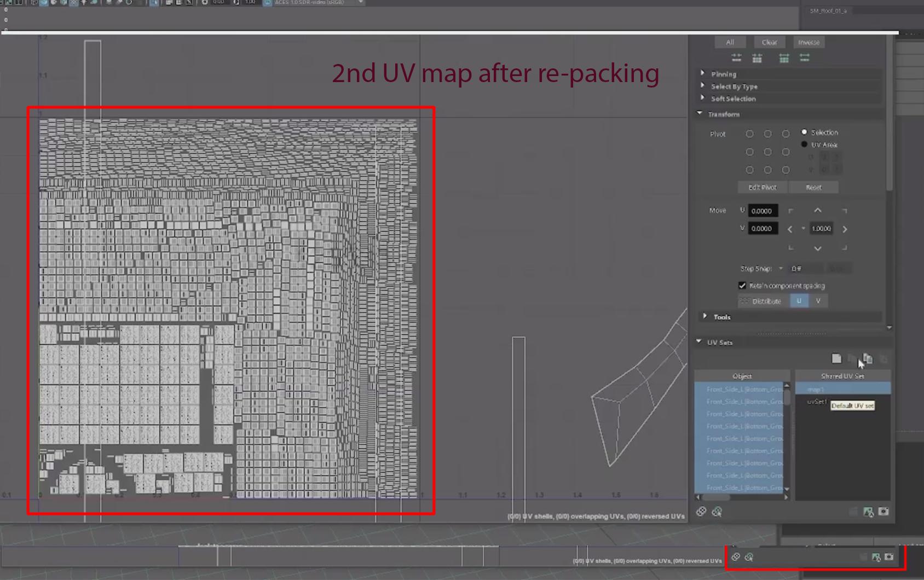Click the Object column header

742,376
